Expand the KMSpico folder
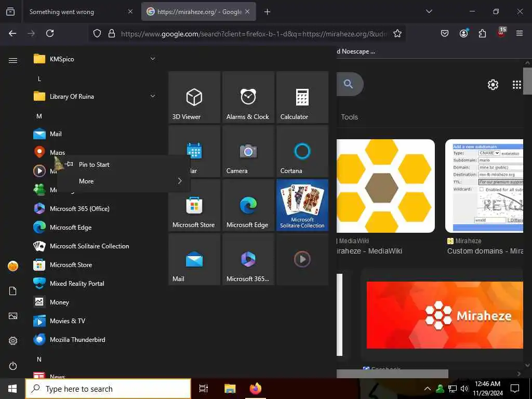Image resolution: width=532 pixels, height=399 pixels. (x=95, y=59)
